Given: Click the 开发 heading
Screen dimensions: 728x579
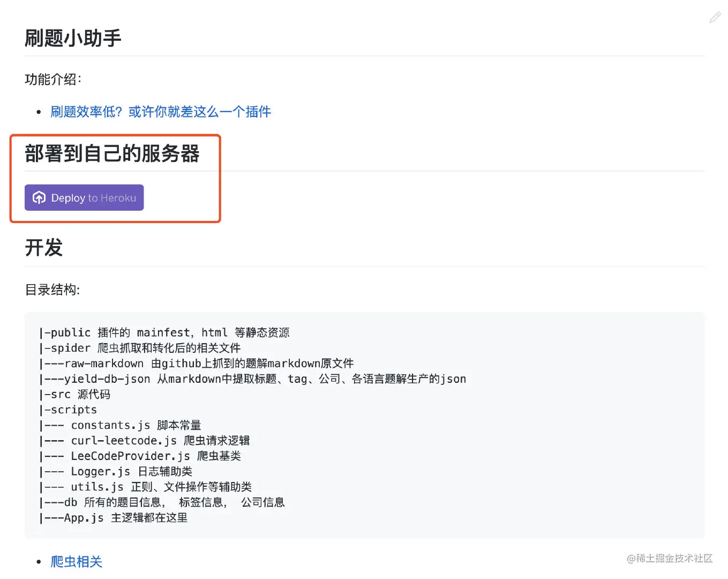Looking at the screenshot, I should pos(44,248).
